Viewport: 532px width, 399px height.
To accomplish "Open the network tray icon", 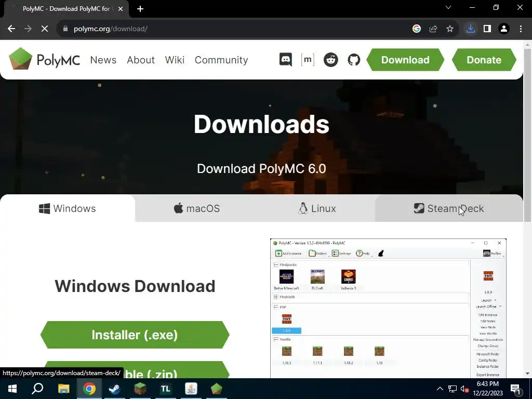I will pos(453,389).
